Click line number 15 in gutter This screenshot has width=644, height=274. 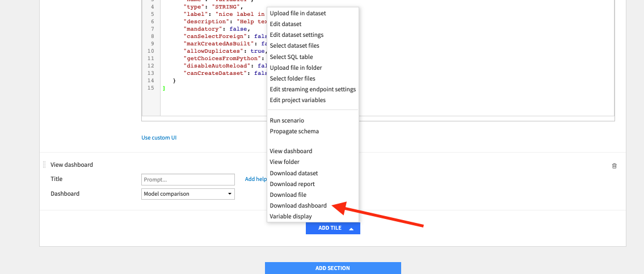pos(151,88)
